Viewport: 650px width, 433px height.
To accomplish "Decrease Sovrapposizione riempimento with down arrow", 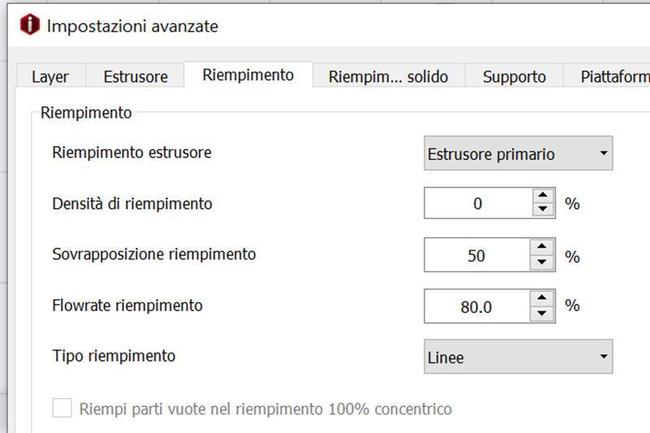I will [x=542, y=262].
